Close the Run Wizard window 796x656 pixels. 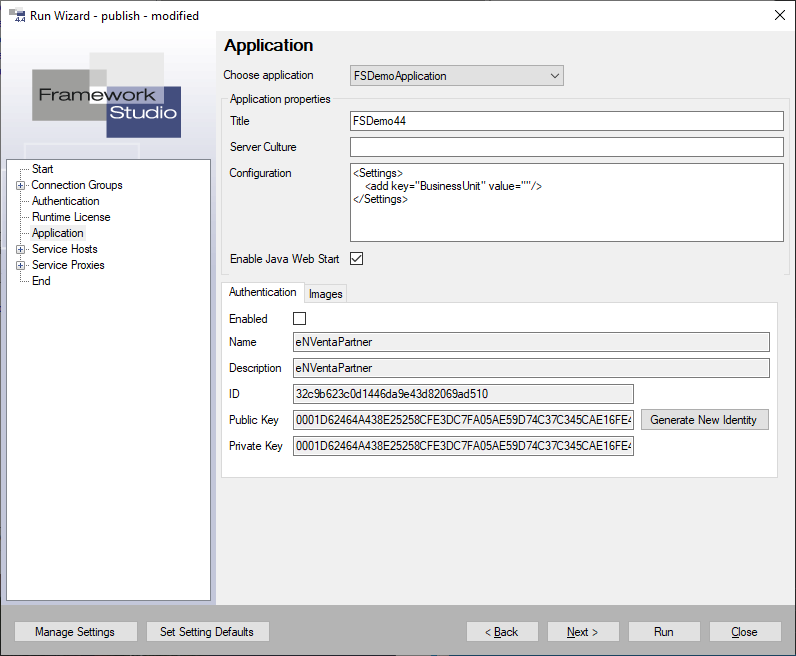coord(780,15)
